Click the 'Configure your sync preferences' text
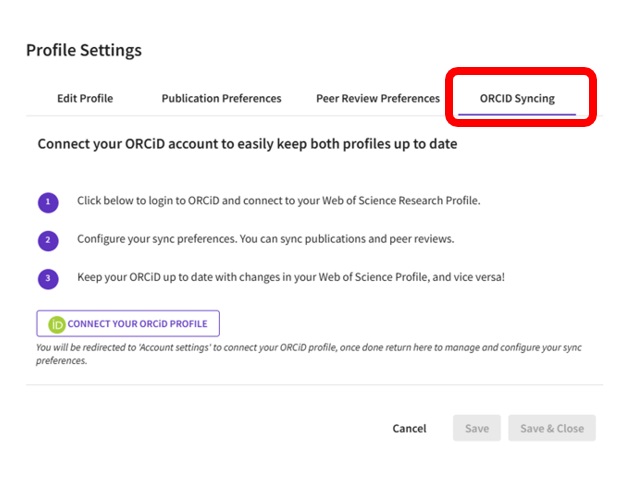 (x=266, y=239)
